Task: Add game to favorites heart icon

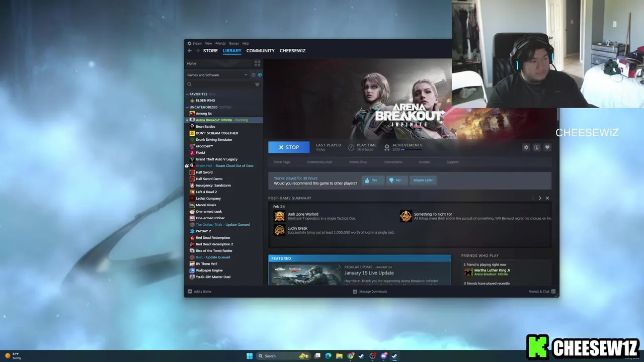Action: pyautogui.click(x=547, y=147)
